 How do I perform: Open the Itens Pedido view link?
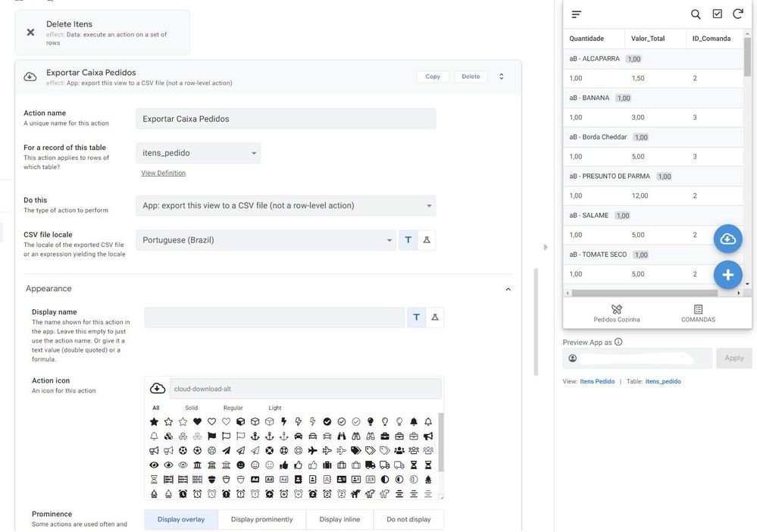pos(597,381)
